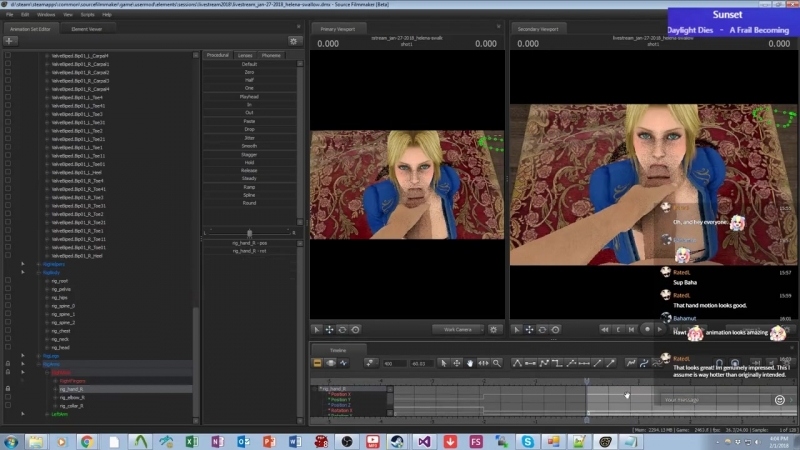800x450 pixels.
Task: Switch the timeline to Graph Editor mode
Action: coord(344,363)
